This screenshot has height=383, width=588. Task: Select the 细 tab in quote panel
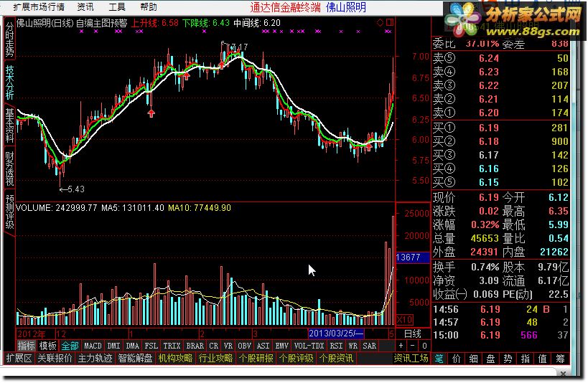coord(474,359)
